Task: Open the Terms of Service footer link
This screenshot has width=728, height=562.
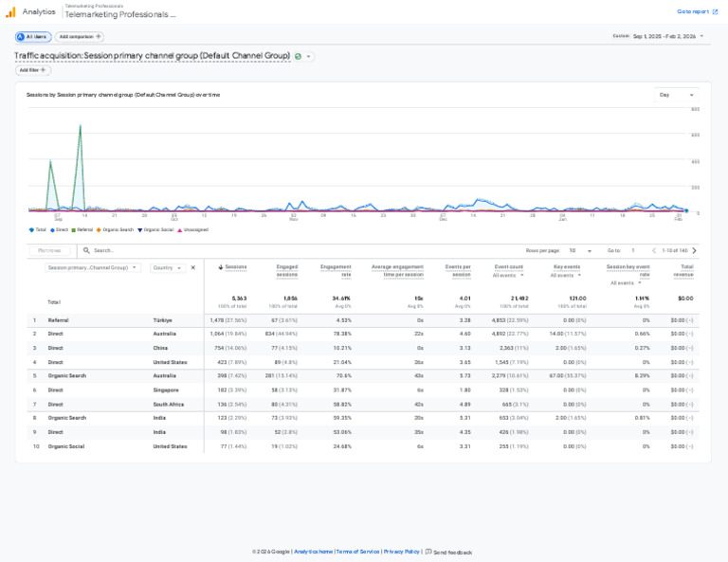Action: 358,552
